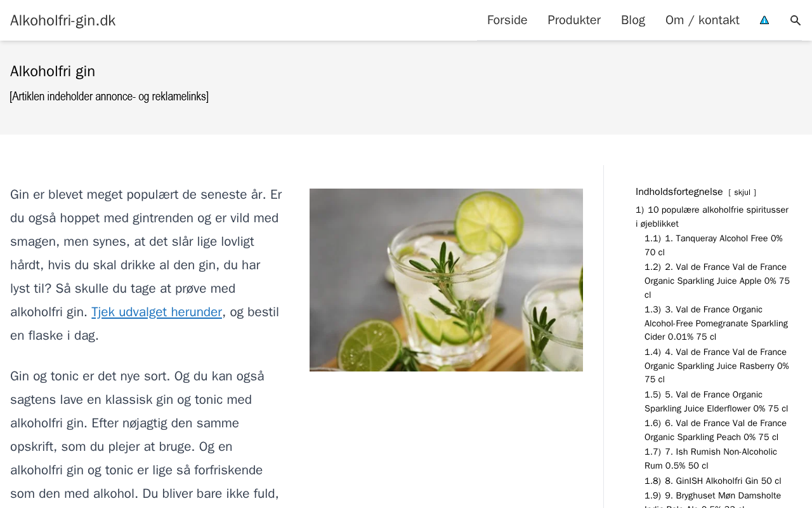
Task: Hide the table of contents via 'skjul'
Action: 742,192
